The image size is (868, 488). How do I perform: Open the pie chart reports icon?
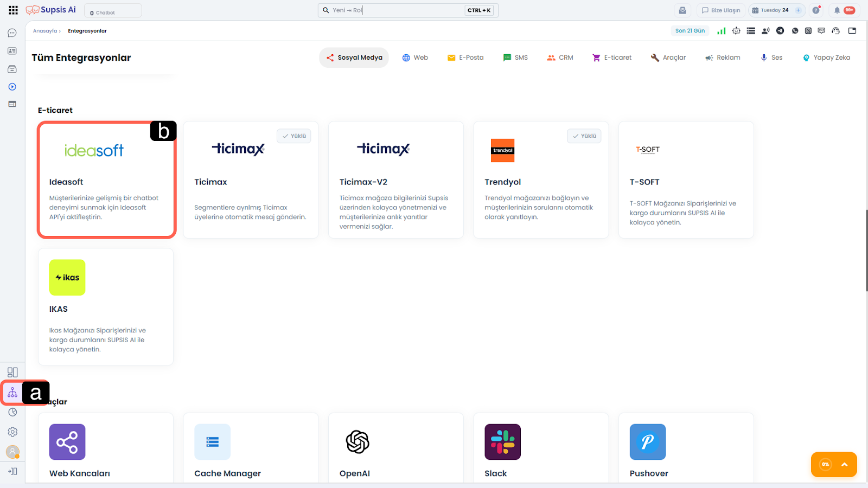tap(12, 412)
